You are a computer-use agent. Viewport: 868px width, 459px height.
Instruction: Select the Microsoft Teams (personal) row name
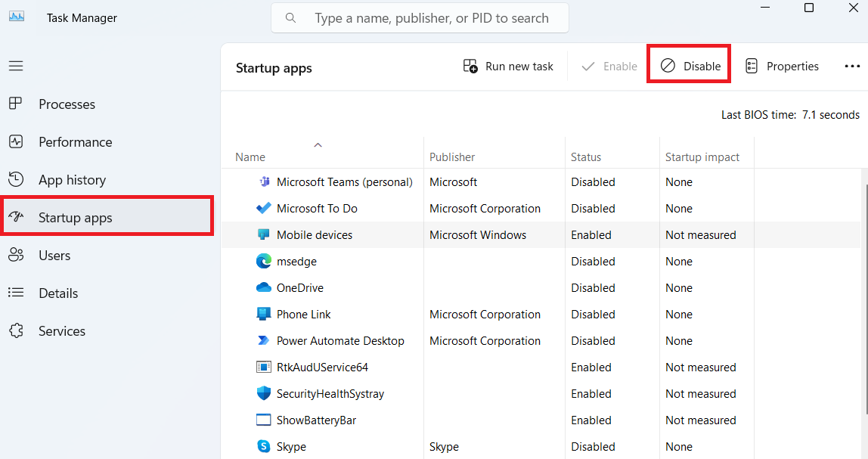pos(344,182)
